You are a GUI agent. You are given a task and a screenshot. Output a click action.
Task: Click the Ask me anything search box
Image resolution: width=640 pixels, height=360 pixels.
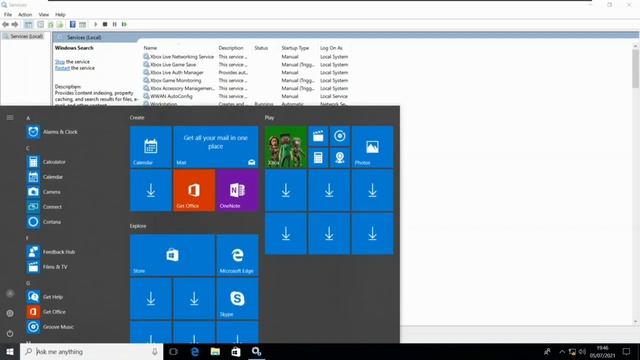[91, 351]
